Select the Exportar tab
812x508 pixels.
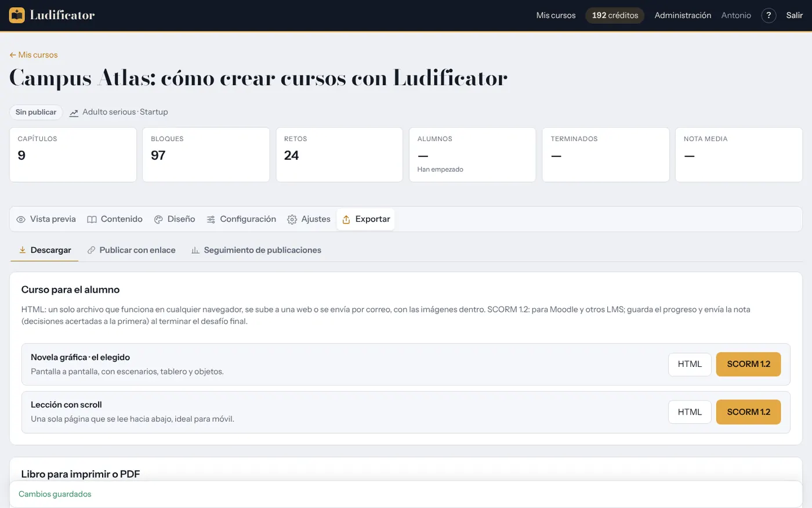point(366,219)
